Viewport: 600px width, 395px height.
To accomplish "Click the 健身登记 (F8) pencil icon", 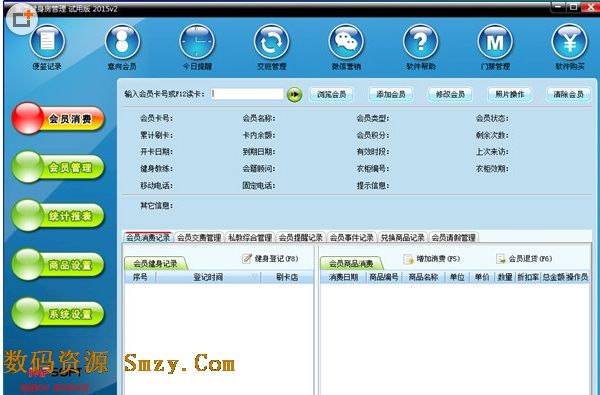I will click(x=247, y=259).
